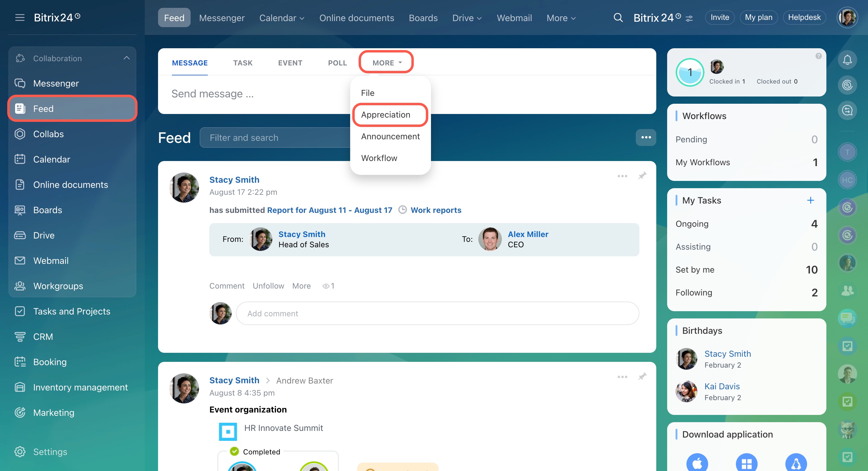Add a new task with plus icon
868x471 pixels.
pos(810,201)
